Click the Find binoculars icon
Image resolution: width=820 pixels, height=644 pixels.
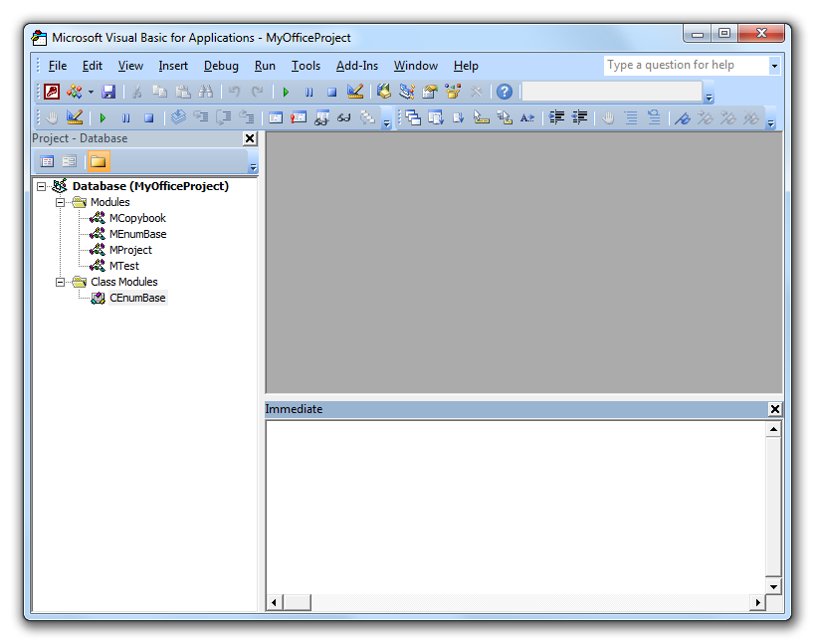[206, 93]
